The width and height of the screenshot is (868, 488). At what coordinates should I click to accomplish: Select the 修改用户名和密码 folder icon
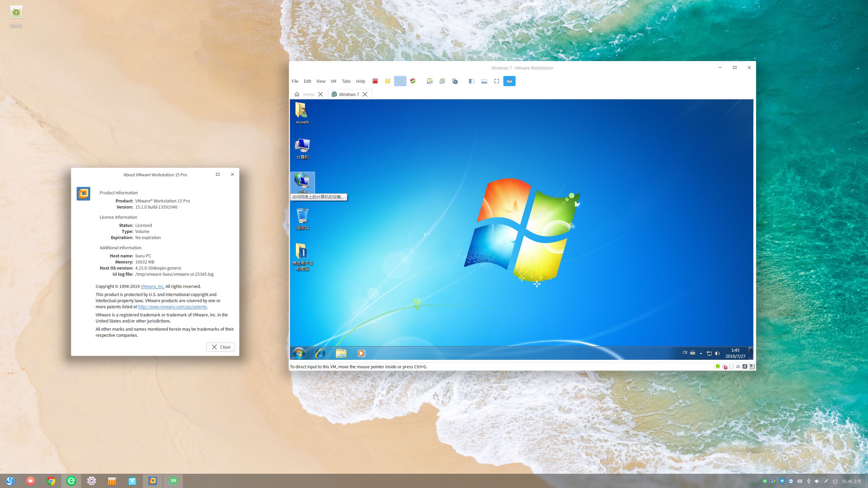point(302,257)
